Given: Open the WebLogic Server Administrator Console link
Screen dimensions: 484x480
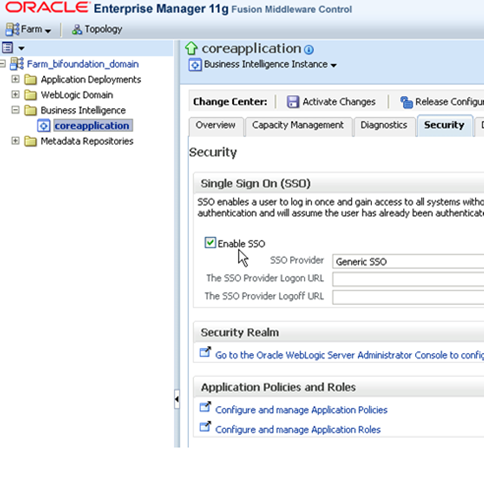Looking at the screenshot, I should [x=349, y=355].
